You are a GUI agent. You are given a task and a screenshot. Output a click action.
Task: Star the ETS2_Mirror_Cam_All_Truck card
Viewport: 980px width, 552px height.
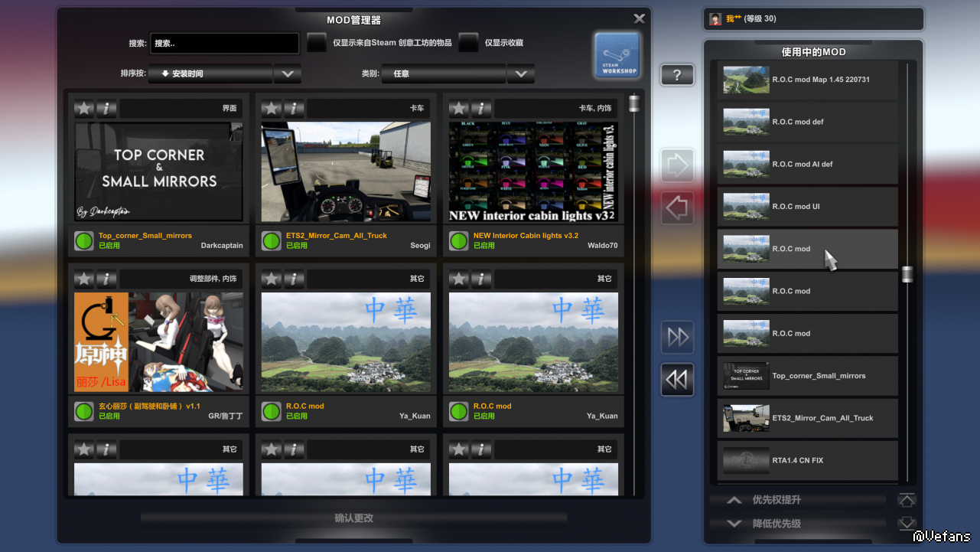click(x=272, y=109)
